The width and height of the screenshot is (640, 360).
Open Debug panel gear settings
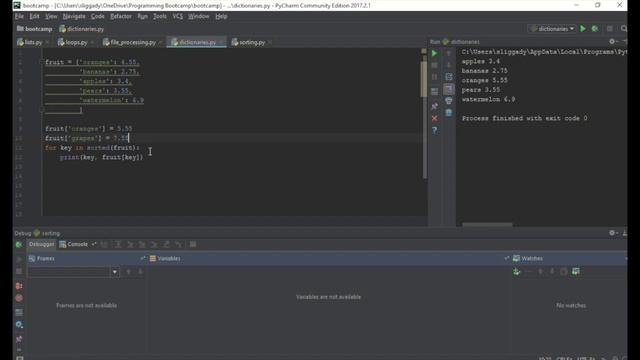(x=612, y=233)
